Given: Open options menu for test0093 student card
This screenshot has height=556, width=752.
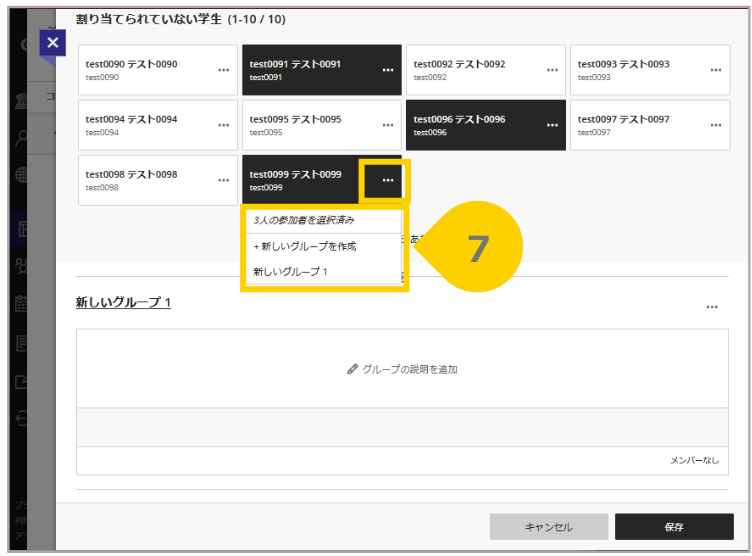Looking at the screenshot, I should pyautogui.click(x=716, y=70).
